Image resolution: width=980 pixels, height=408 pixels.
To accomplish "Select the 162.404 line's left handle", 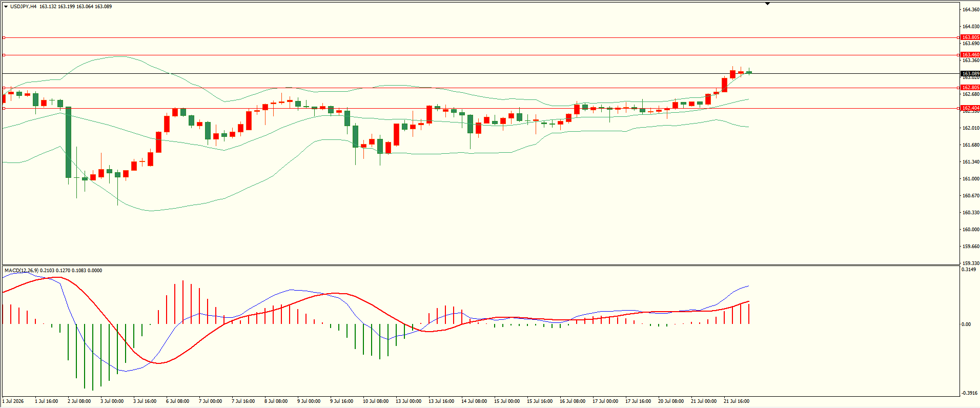I will pos(4,108).
